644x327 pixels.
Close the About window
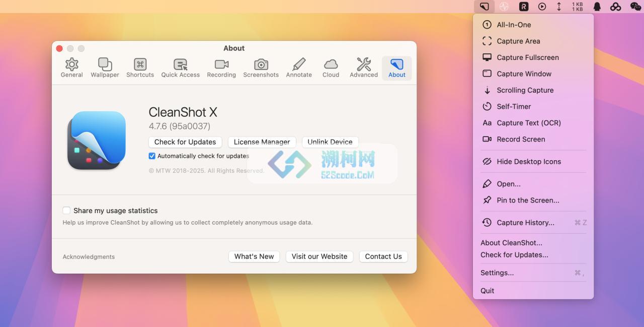[59, 48]
